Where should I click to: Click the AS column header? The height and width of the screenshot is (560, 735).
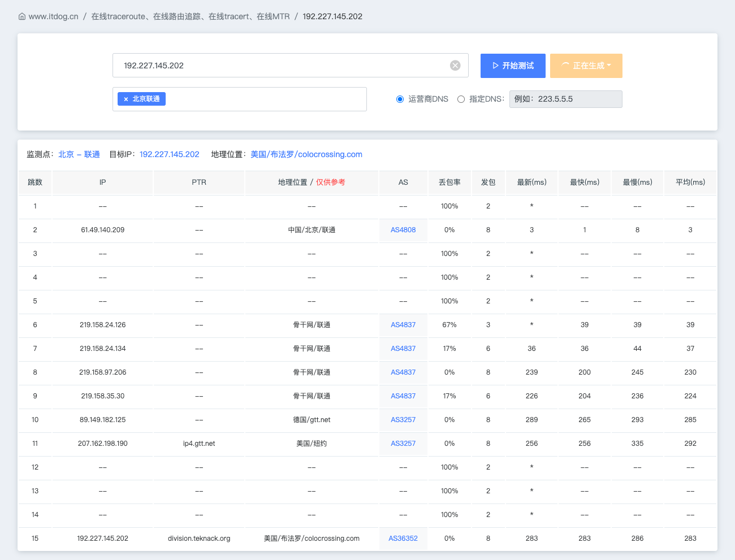[403, 183]
